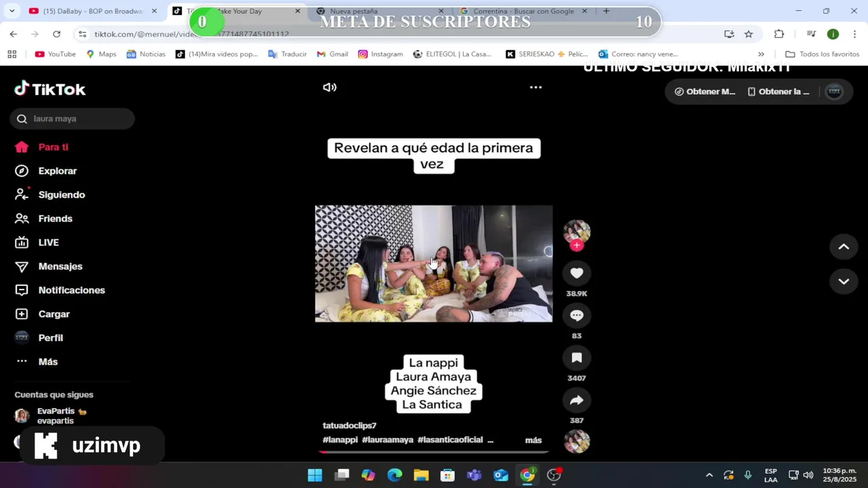
Task: Open Mensajes in the sidebar
Action: [49, 266]
